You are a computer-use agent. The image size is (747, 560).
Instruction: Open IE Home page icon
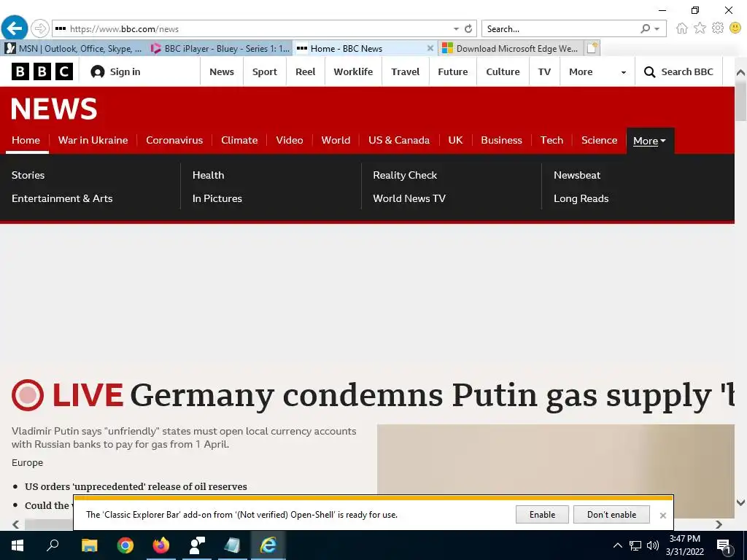[x=682, y=28]
